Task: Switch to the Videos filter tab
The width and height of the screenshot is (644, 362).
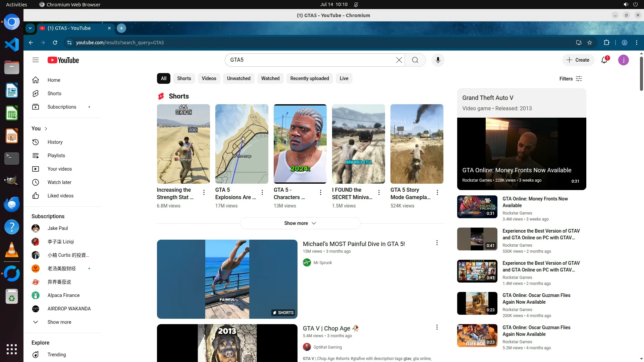Action: coord(209,78)
